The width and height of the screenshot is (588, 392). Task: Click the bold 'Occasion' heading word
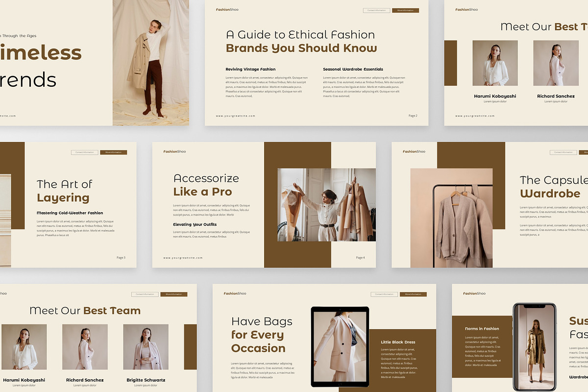[x=258, y=348]
